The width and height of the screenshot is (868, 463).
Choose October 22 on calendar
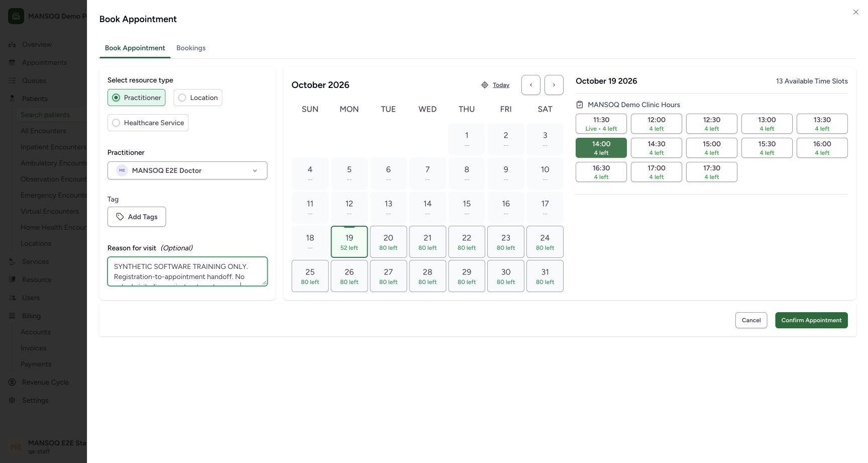pos(467,242)
